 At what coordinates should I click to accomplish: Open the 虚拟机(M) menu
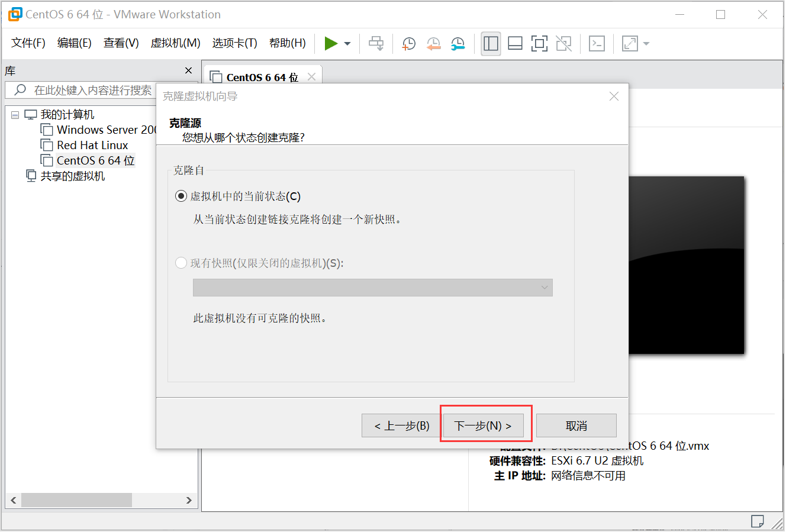click(176, 43)
